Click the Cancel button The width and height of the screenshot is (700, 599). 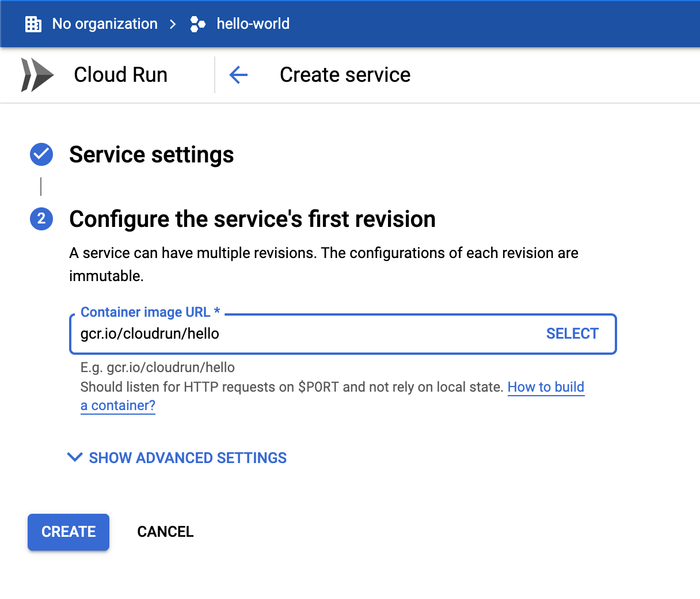click(x=165, y=532)
